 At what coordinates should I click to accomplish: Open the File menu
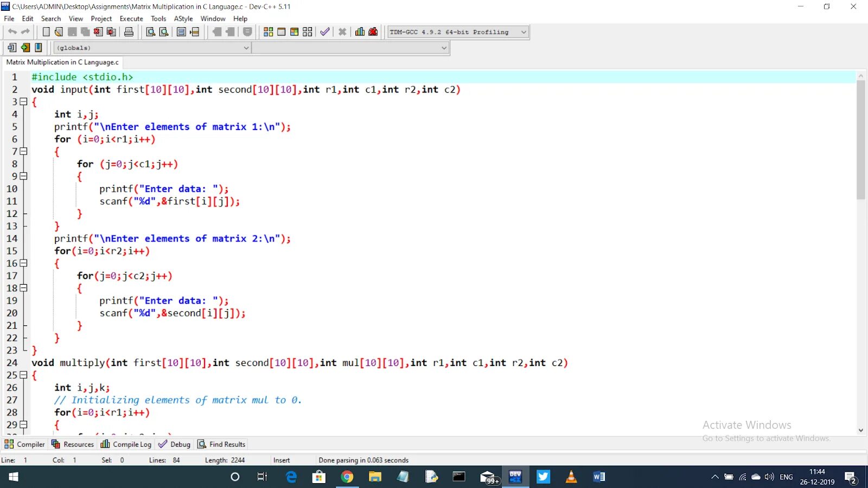click(9, 18)
